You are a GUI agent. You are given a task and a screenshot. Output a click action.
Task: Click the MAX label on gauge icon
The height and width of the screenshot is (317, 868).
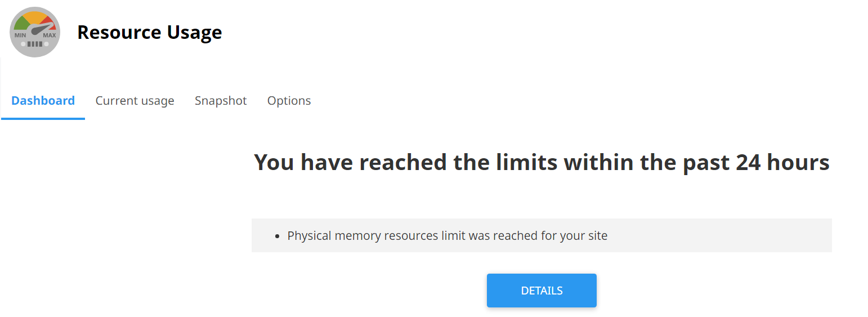coord(49,35)
